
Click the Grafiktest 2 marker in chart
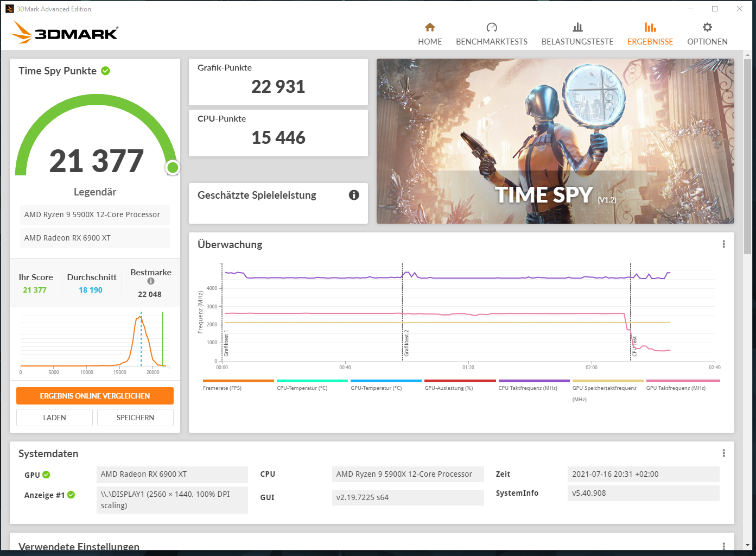tap(406, 343)
